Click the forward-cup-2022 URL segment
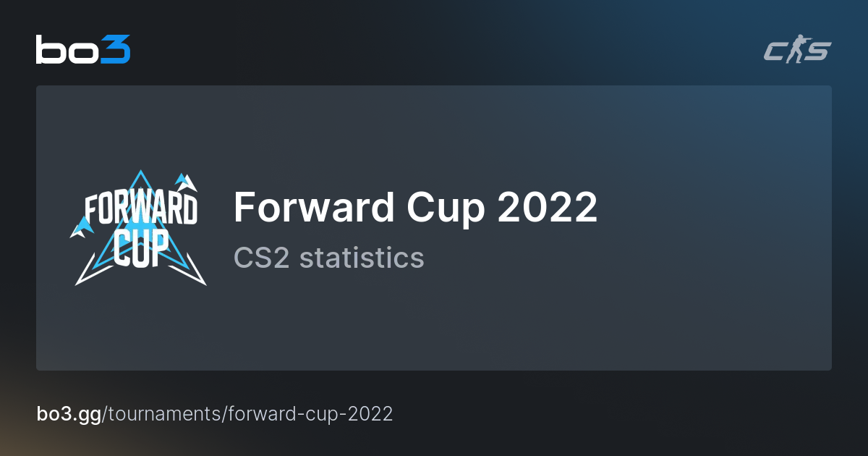 (310, 414)
